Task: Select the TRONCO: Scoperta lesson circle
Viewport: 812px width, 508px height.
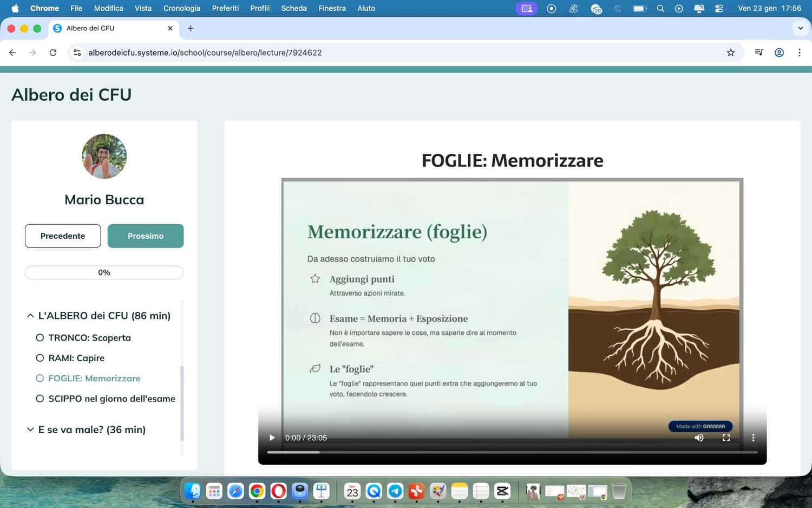Action: point(40,337)
